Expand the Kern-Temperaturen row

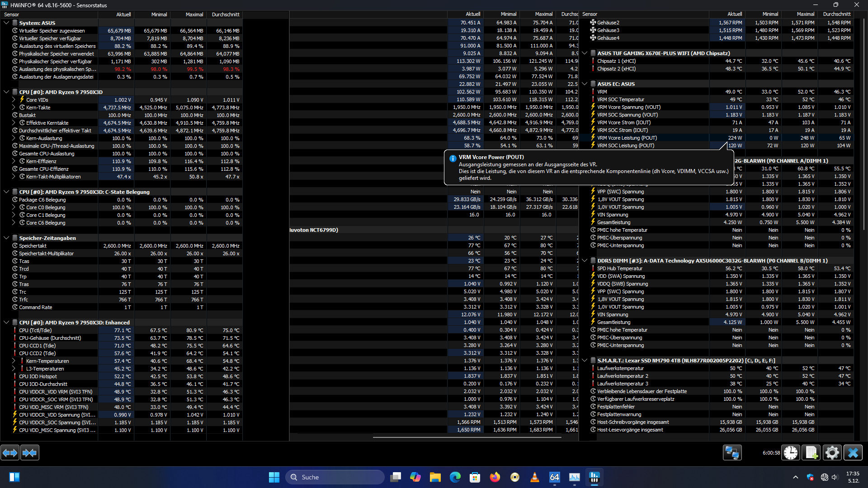coord(14,361)
